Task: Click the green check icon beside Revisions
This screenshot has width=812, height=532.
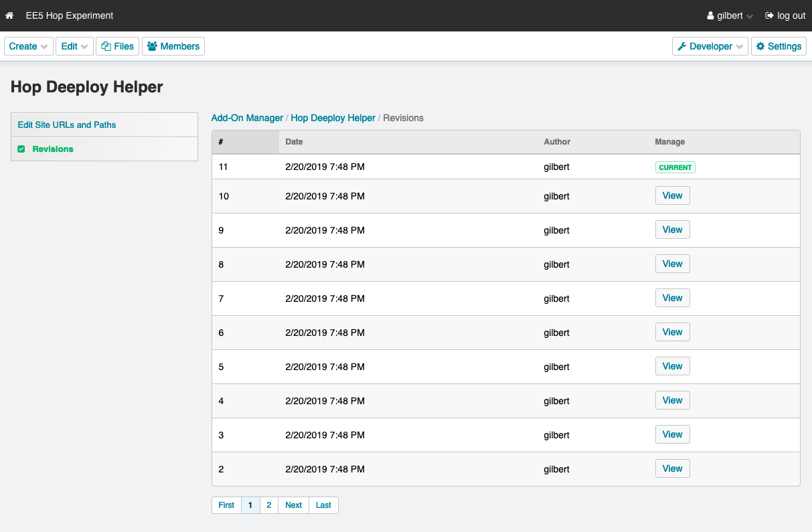Action: click(x=21, y=149)
